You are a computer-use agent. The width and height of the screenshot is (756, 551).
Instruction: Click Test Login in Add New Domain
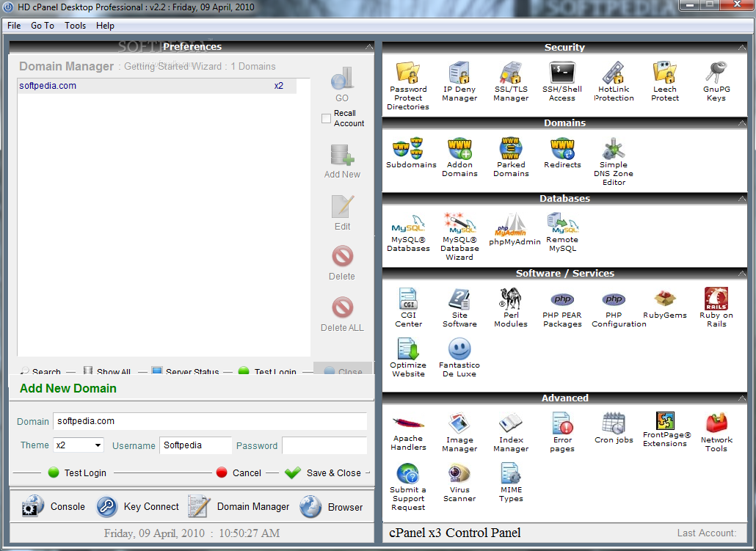point(77,473)
